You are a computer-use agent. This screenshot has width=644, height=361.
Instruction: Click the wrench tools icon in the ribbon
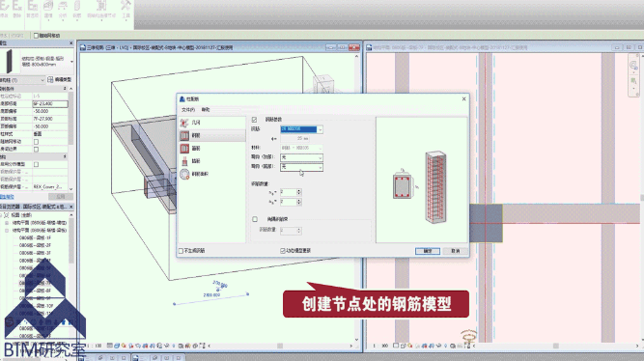(126, 6)
